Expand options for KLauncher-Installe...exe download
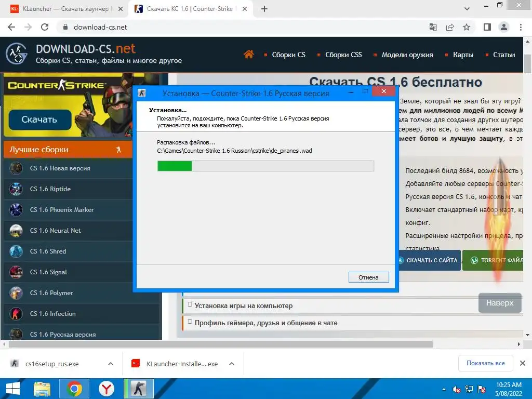The width and height of the screenshot is (532, 399). (232, 364)
